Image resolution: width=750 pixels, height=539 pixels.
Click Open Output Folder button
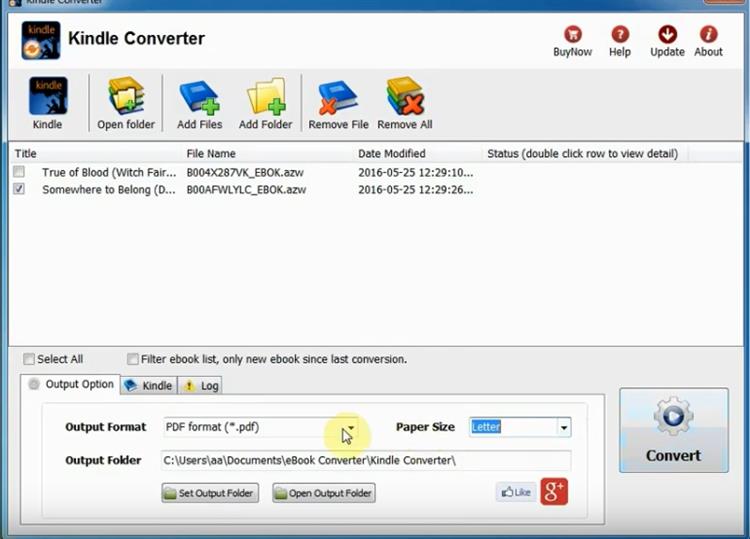pos(324,493)
